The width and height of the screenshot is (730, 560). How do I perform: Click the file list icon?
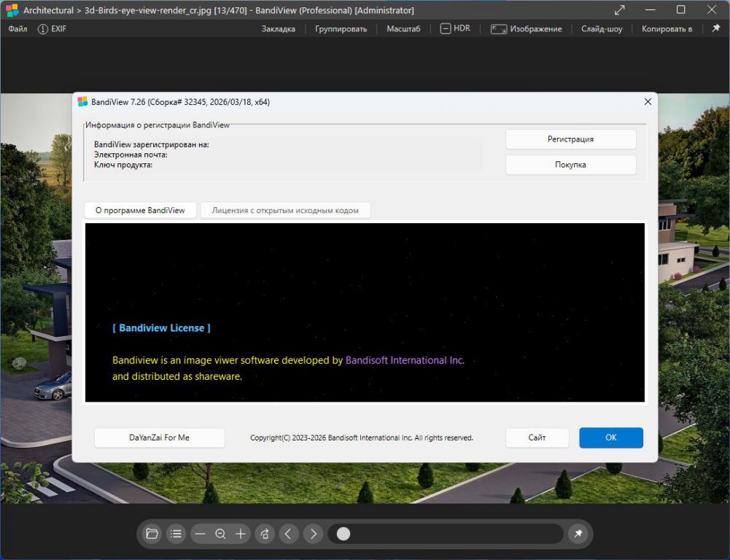176,534
